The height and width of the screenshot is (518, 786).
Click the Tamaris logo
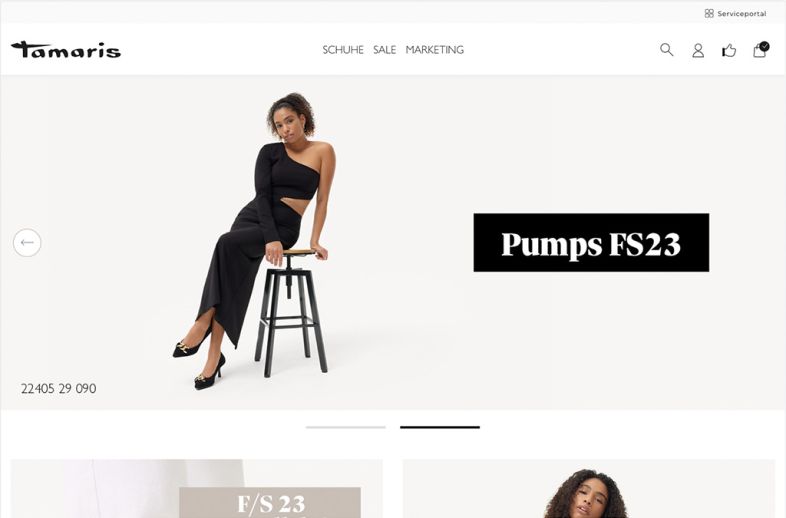66,50
